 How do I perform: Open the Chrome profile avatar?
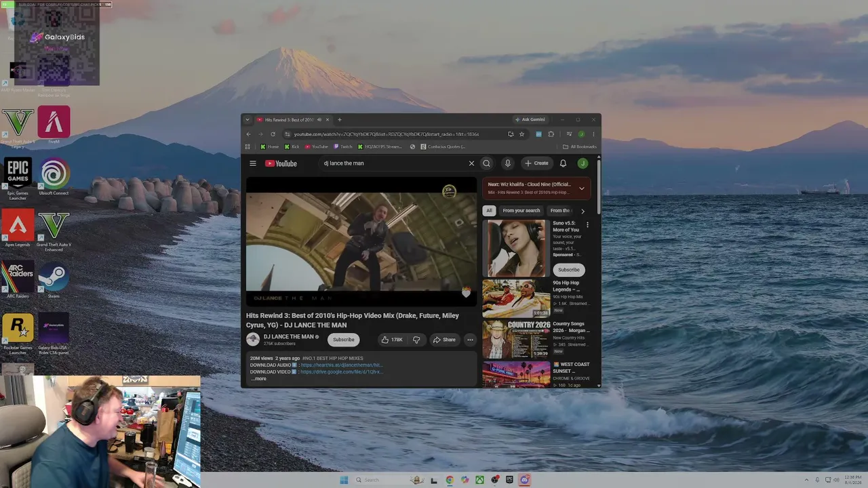tap(581, 134)
